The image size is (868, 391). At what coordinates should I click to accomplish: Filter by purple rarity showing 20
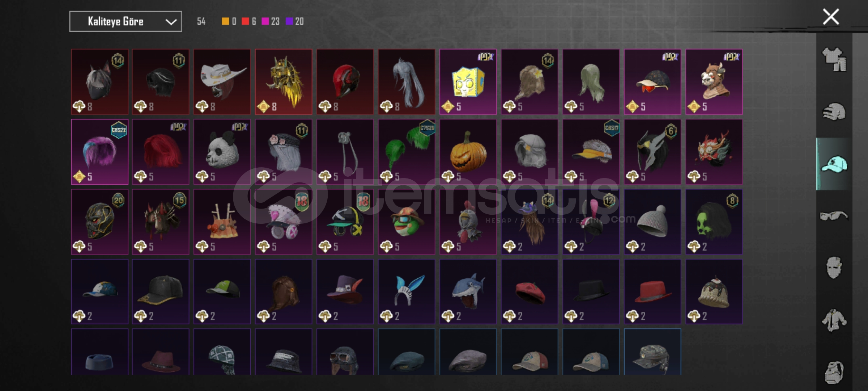[x=295, y=21]
